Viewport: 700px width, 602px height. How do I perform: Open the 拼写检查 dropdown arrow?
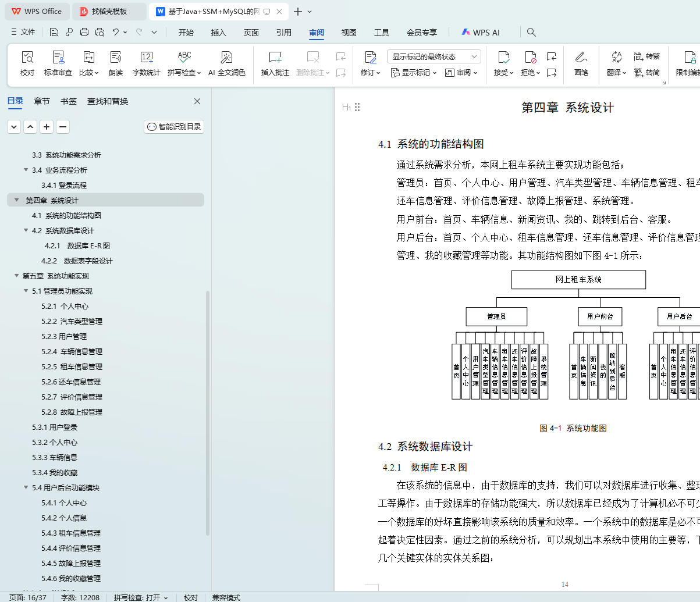pos(199,73)
